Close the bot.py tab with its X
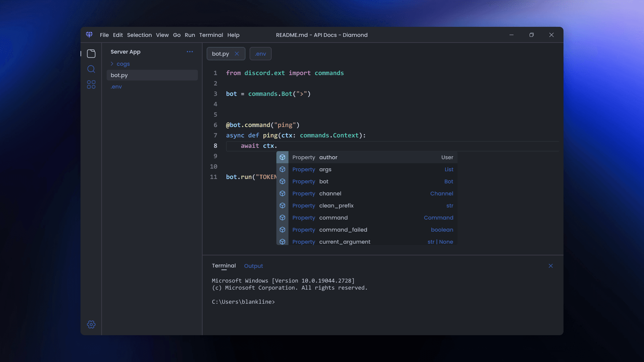This screenshot has height=362, width=644. [x=237, y=54]
